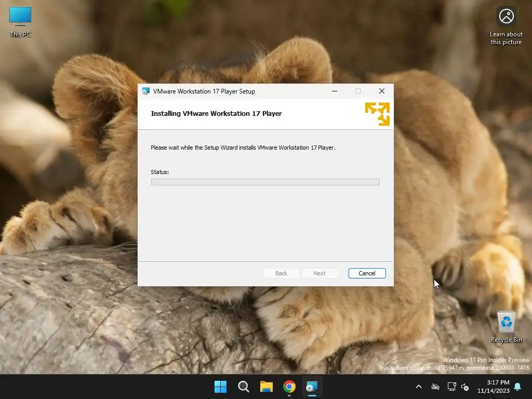Click the maximize button of Setup window
532x399 pixels.
[357, 91]
